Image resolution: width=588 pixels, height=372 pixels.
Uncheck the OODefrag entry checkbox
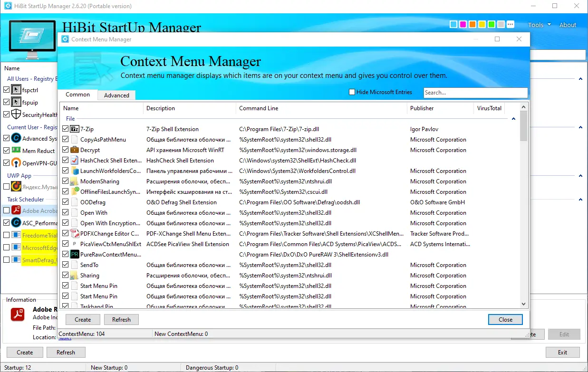click(x=66, y=202)
